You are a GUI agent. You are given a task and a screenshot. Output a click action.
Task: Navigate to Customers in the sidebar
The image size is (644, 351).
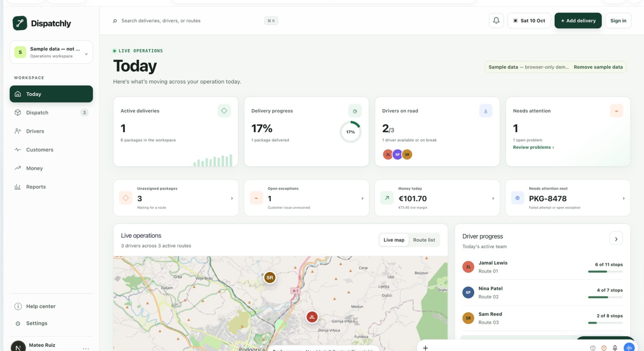click(x=51, y=150)
